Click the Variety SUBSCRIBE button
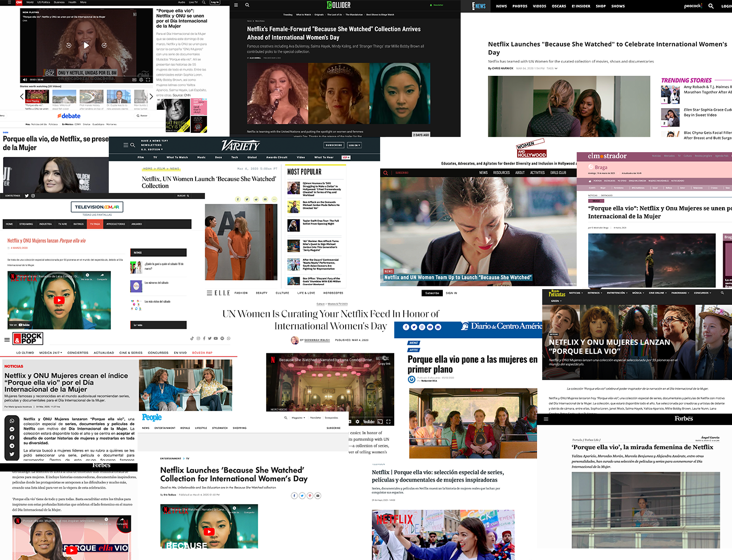The height and width of the screenshot is (560, 732). pos(334,145)
